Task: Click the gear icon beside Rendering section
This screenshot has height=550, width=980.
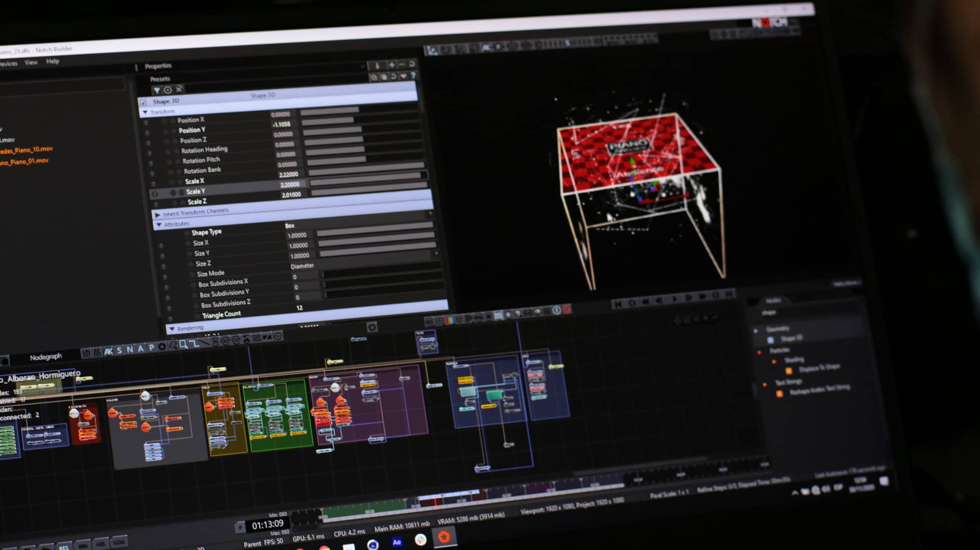Action: click(x=372, y=327)
